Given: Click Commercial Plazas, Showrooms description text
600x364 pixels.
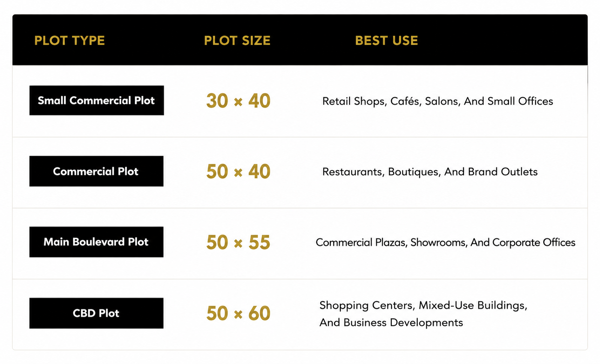Looking at the screenshot, I should 445,242.
